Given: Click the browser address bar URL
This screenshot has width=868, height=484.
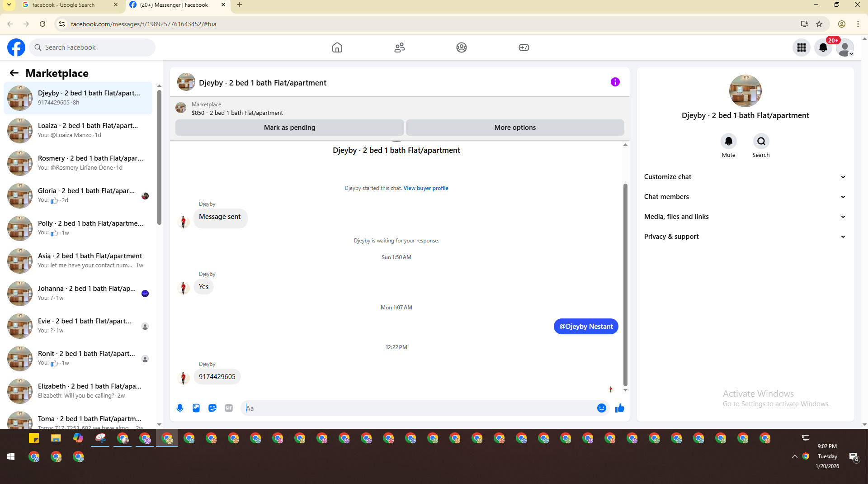Looking at the screenshot, I should (143, 24).
